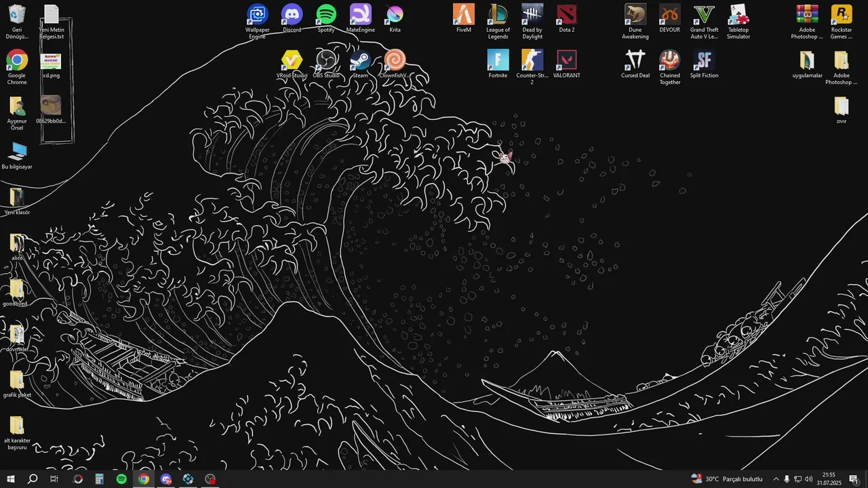Show hidden system tray icons
The height and width of the screenshot is (488, 868).
click(x=776, y=479)
